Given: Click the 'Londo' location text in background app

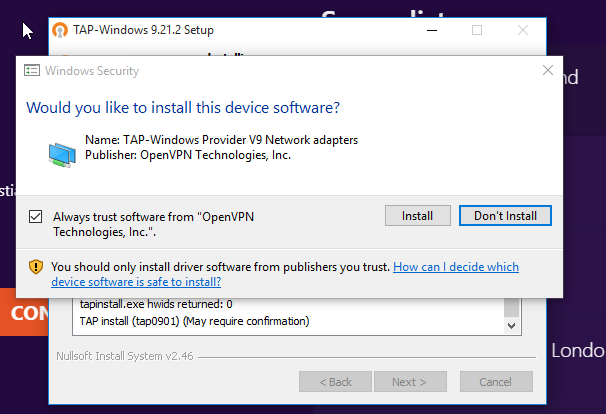Looking at the screenshot, I should [x=578, y=351].
